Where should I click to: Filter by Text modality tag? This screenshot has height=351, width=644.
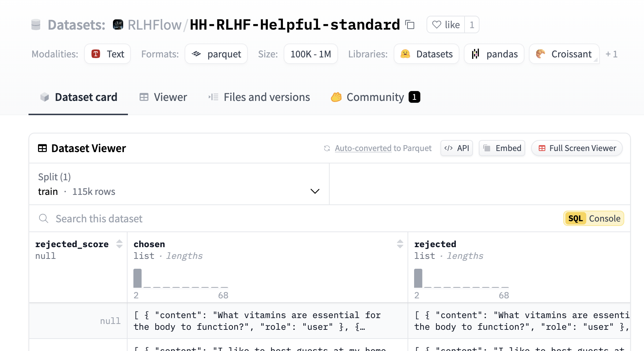coord(107,54)
